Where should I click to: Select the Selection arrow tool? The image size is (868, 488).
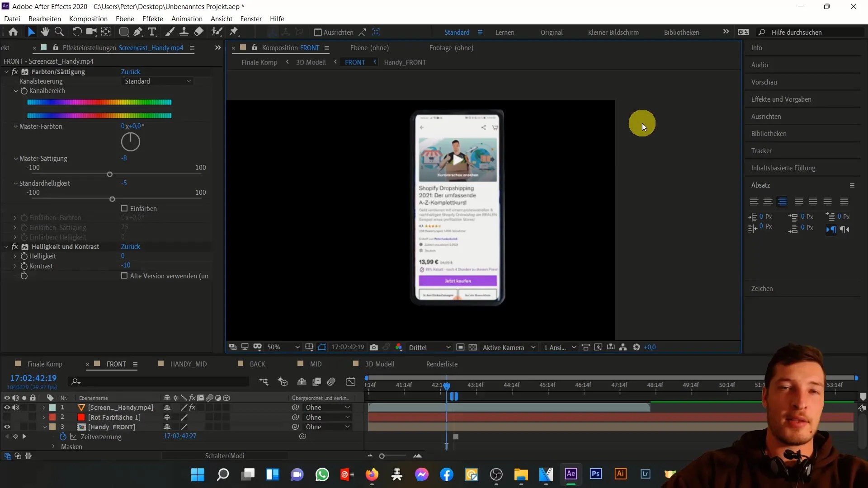click(x=31, y=32)
